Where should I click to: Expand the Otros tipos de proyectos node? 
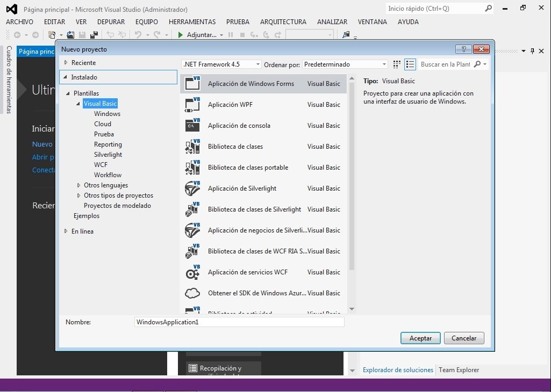[x=78, y=195]
